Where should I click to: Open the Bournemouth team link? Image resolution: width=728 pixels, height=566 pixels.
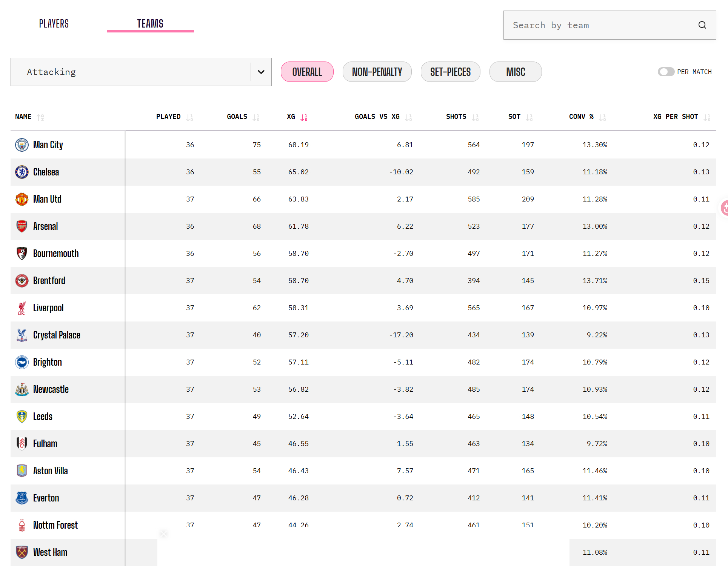tap(56, 254)
